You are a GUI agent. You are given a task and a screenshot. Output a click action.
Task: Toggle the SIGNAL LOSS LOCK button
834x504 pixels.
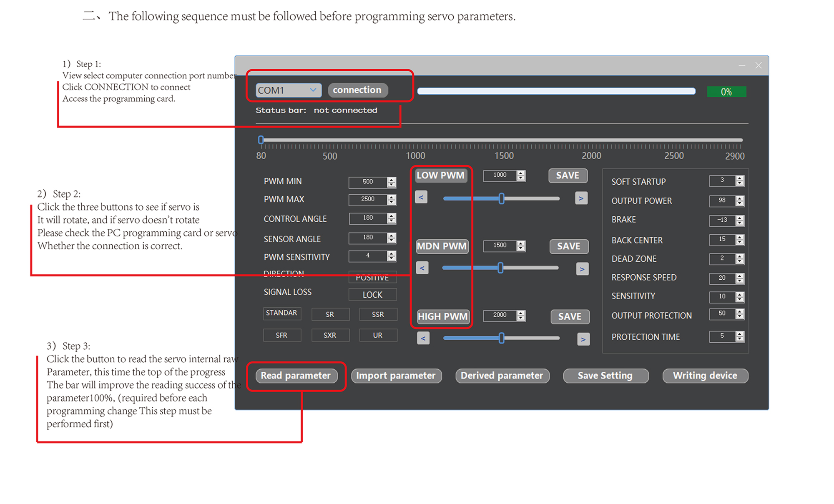click(x=372, y=295)
